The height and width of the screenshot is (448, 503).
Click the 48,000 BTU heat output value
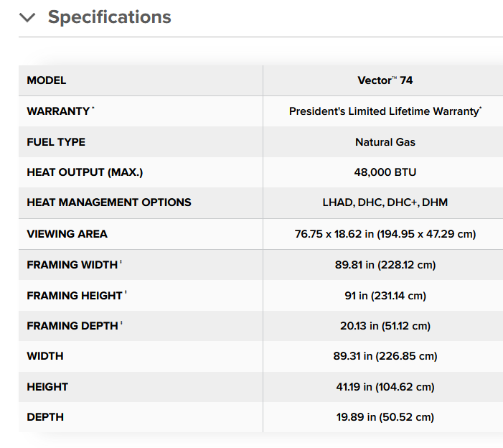point(385,172)
